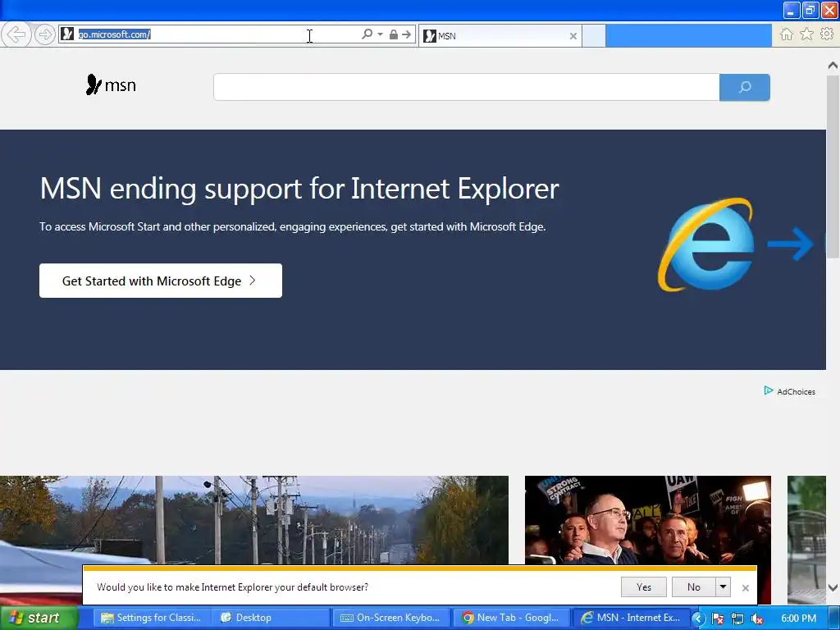Image resolution: width=840 pixels, height=630 pixels.
Task: Go back using the browser Back arrow
Action: [x=16, y=34]
